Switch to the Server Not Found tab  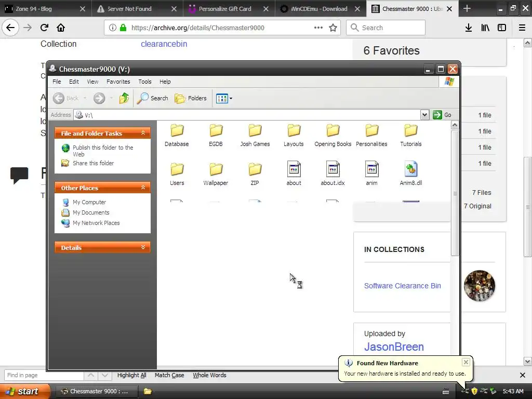(x=136, y=9)
